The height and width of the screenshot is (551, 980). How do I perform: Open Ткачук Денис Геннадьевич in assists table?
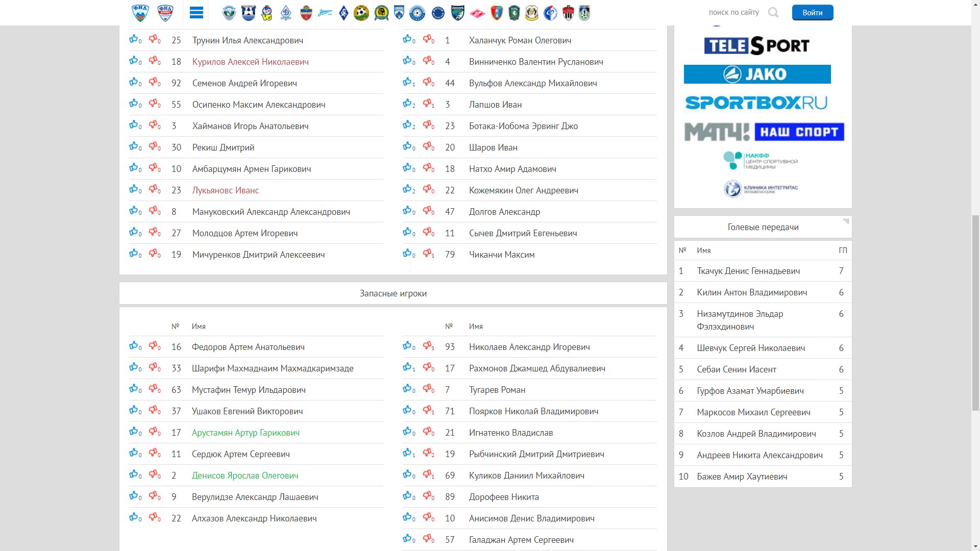pyautogui.click(x=748, y=271)
